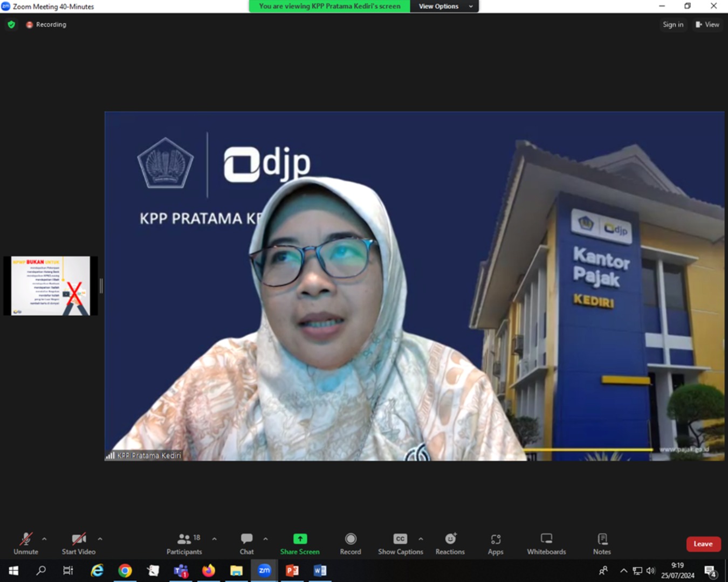Open the Notes panel
The image size is (728, 582).
tap(602, 543)
